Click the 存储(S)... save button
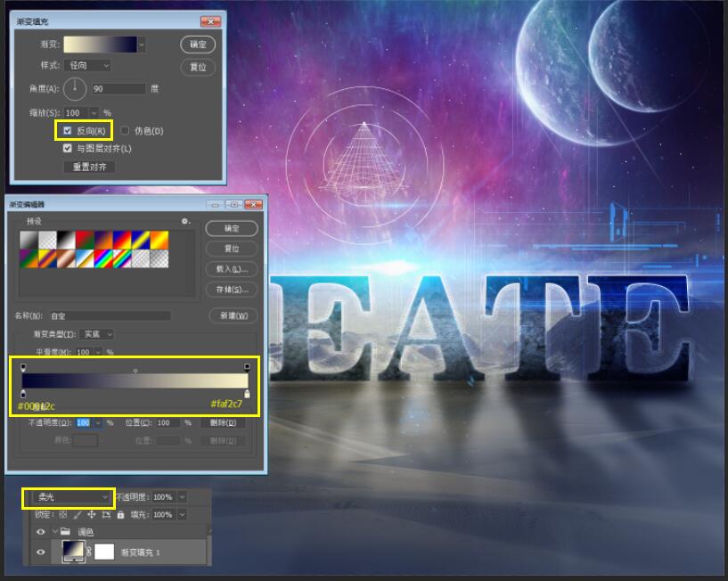The image size is (728, 581). click(x=232, y=290)
